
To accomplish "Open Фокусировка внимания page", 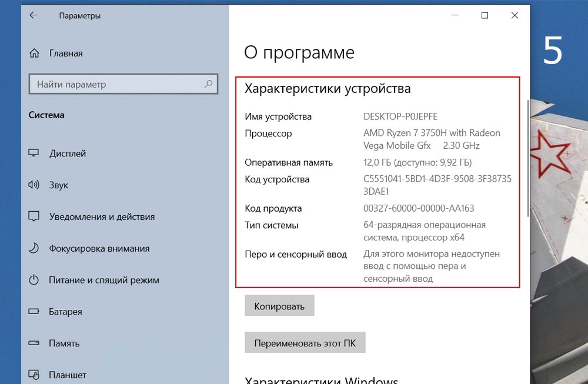I will [x=99, y=248].
